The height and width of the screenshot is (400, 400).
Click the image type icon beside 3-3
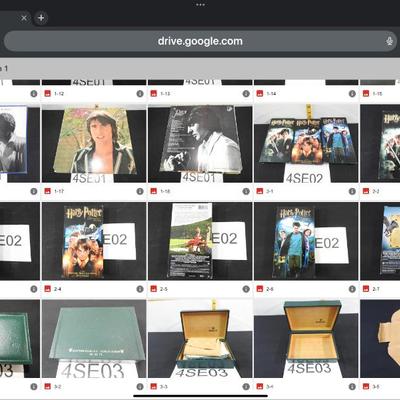pyautogui.click(x=154, y=387)
